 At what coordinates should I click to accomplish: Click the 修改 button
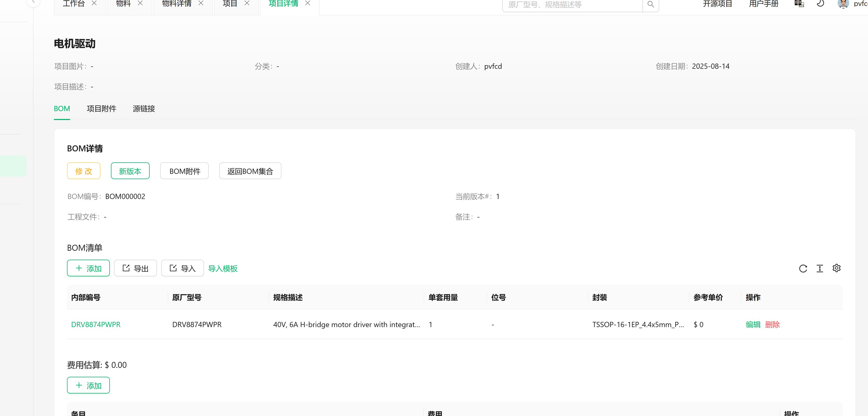[x=83, y=171]
